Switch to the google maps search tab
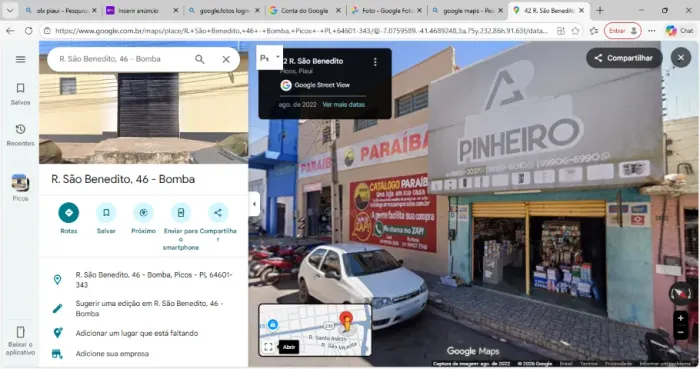 (x=467, y=10)
